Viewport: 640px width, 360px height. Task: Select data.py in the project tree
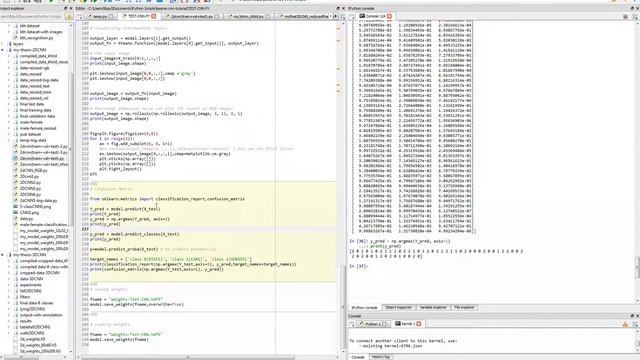[x=27, y=219]
